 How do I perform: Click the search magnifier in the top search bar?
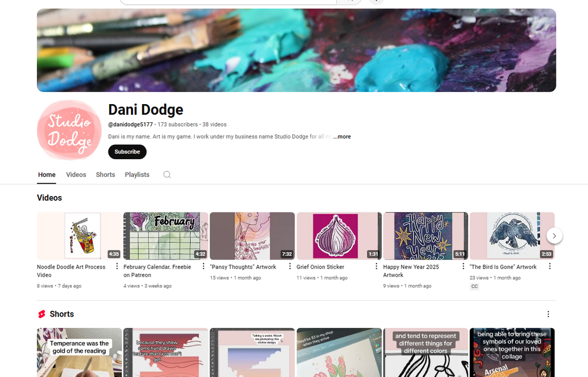349,1
